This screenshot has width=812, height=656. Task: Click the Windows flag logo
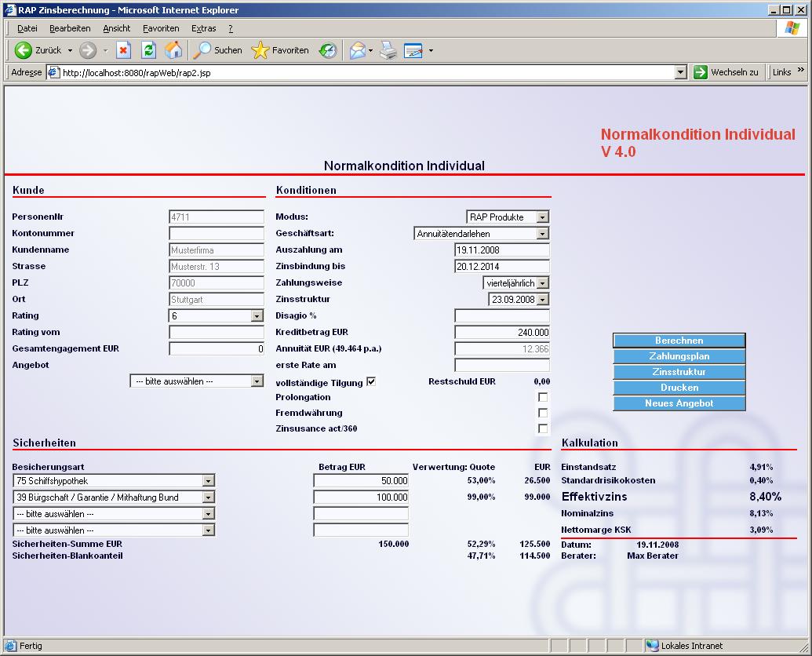click(792, 28)
